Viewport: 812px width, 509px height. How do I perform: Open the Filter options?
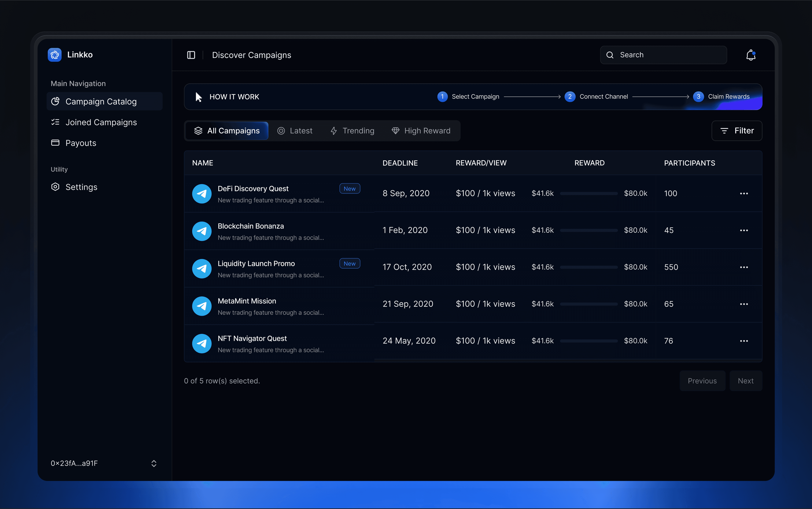click(x=737, y=131)
